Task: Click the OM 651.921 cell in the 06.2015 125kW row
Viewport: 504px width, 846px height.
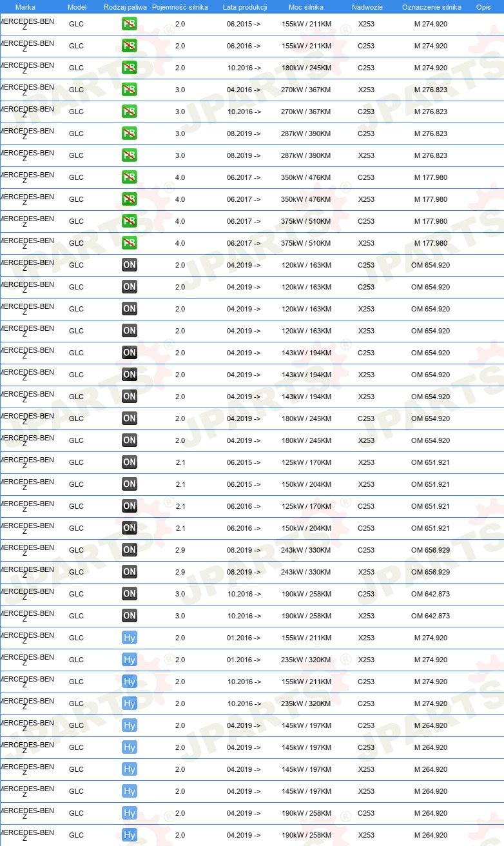Action: [431, 462]
